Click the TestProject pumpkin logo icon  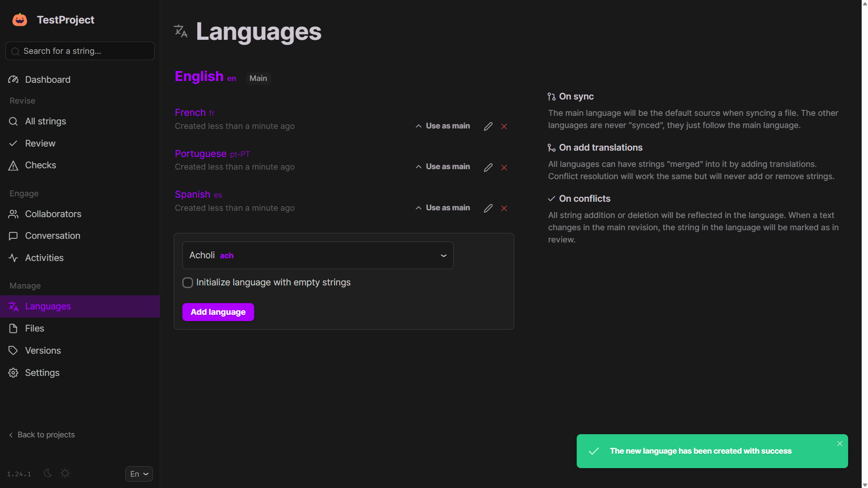(x=19, y=20)
